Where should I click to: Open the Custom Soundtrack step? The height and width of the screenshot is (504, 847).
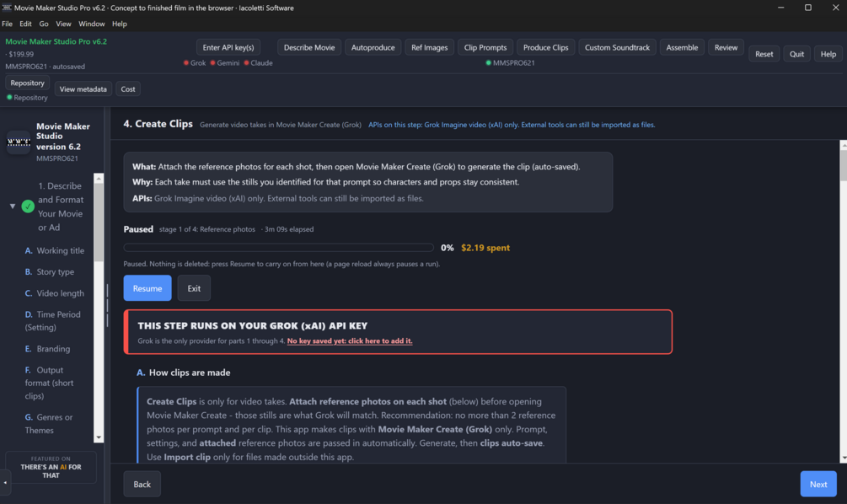617,47
